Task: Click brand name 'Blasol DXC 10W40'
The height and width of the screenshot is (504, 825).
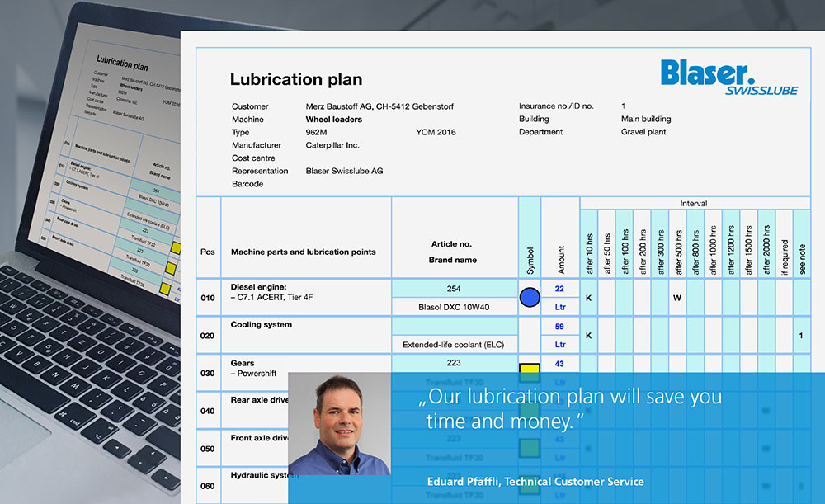Action: coord(454,307)
